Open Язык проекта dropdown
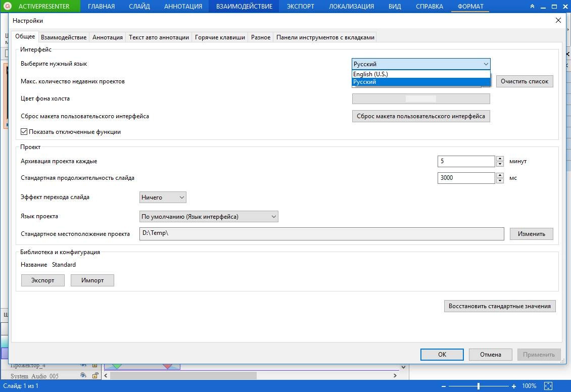Image resolution: width=571 pixels, height=392 pixels. pos(209,217)
